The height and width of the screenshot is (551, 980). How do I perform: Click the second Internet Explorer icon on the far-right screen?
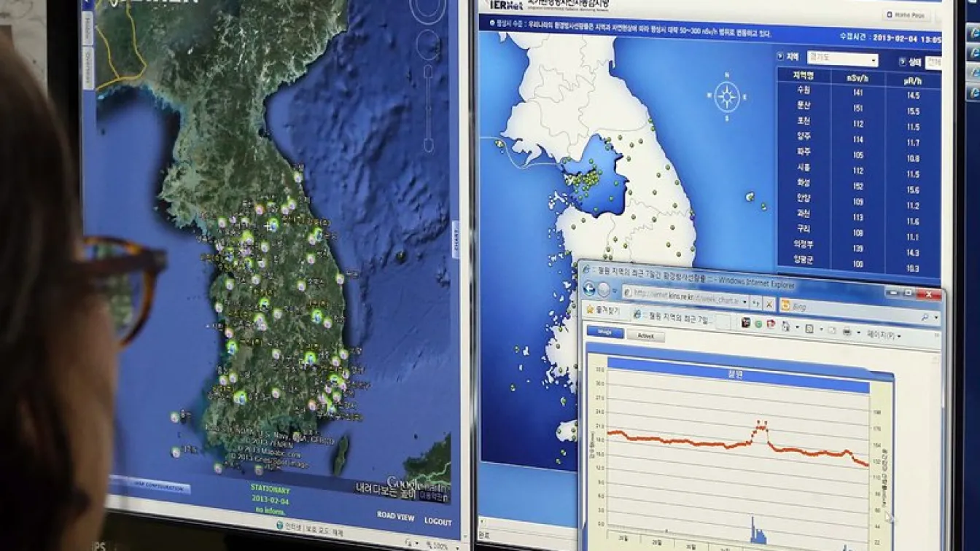[974, 52]
